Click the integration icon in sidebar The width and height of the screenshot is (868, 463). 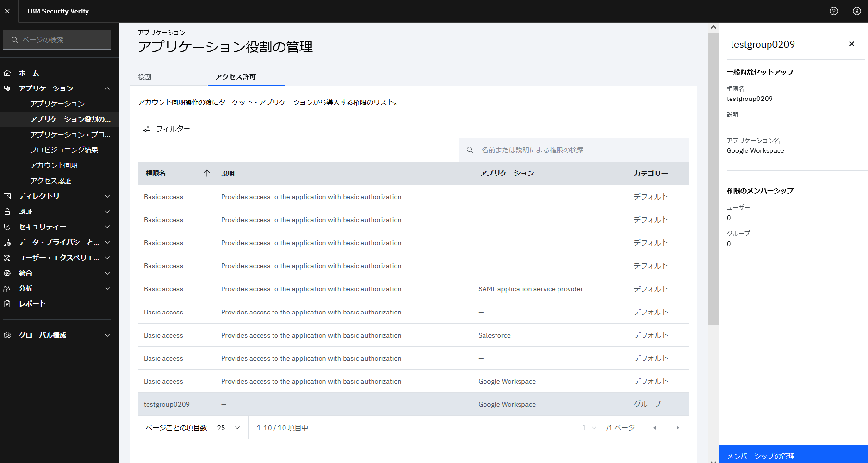pos(7,273)
